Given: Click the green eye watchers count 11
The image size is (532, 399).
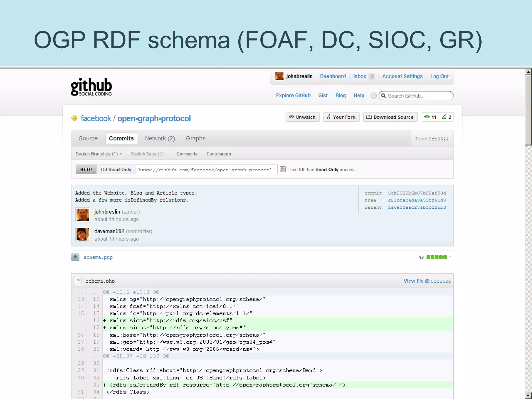Looking at the screenshot, I should [x=430, y=117].
